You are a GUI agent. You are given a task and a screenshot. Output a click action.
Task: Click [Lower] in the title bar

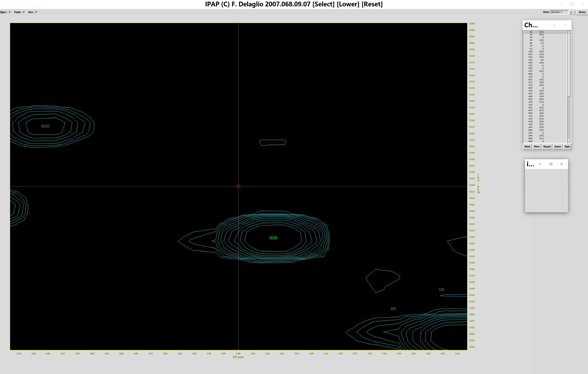click(348, 4)
